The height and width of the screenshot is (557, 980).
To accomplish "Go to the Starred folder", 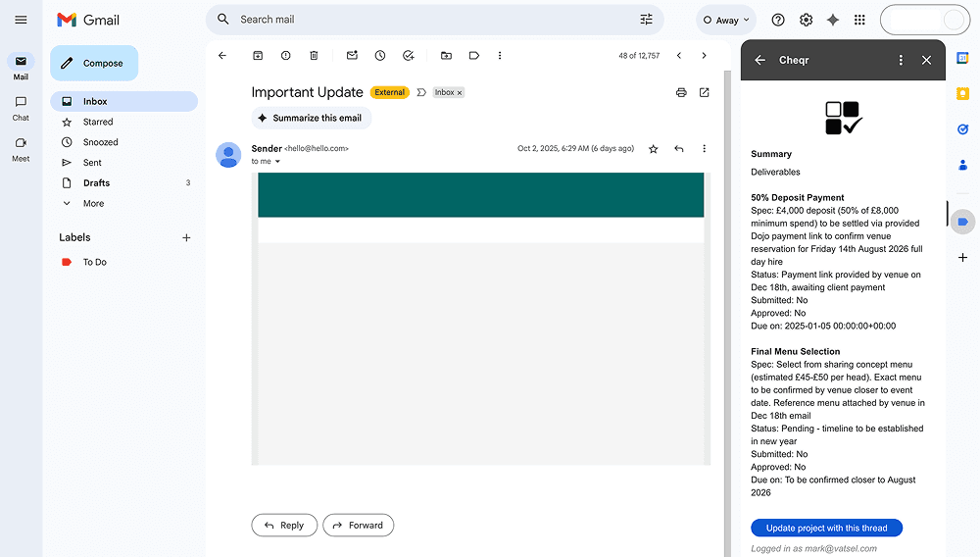I will pos(98,122).
